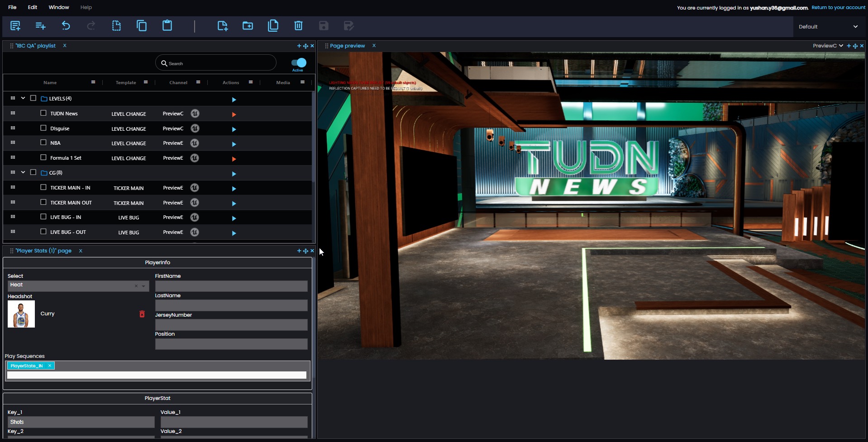Image resolution: width=868 pixels, height=442 pixels.
Task: Select the "Player Stats (1)" page tab
Action: 43,251
